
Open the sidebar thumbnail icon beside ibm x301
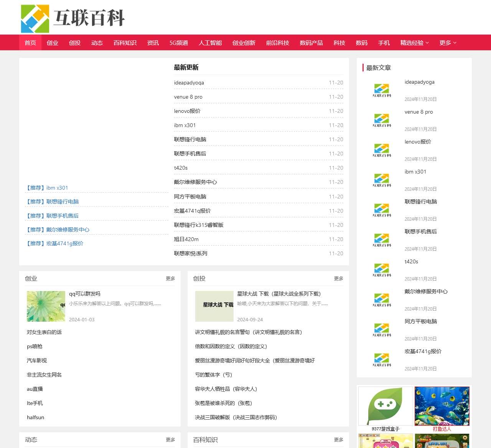click(382, 180)
